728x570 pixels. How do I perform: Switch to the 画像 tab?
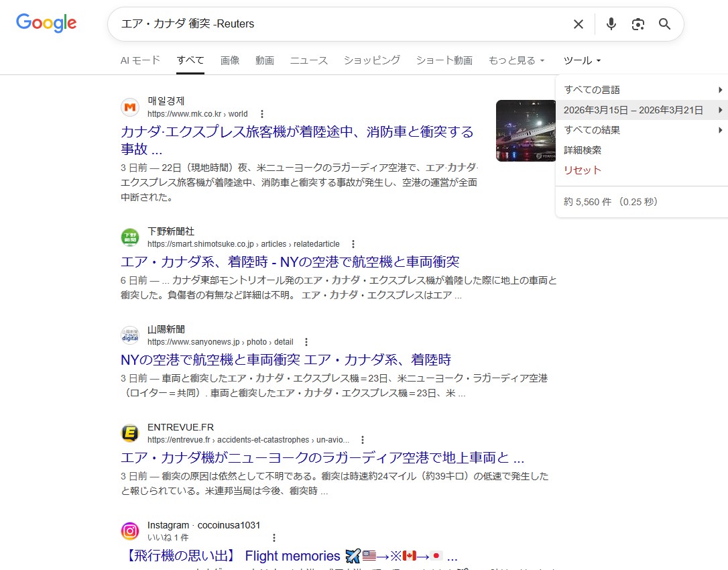click(x=230, y=60)
